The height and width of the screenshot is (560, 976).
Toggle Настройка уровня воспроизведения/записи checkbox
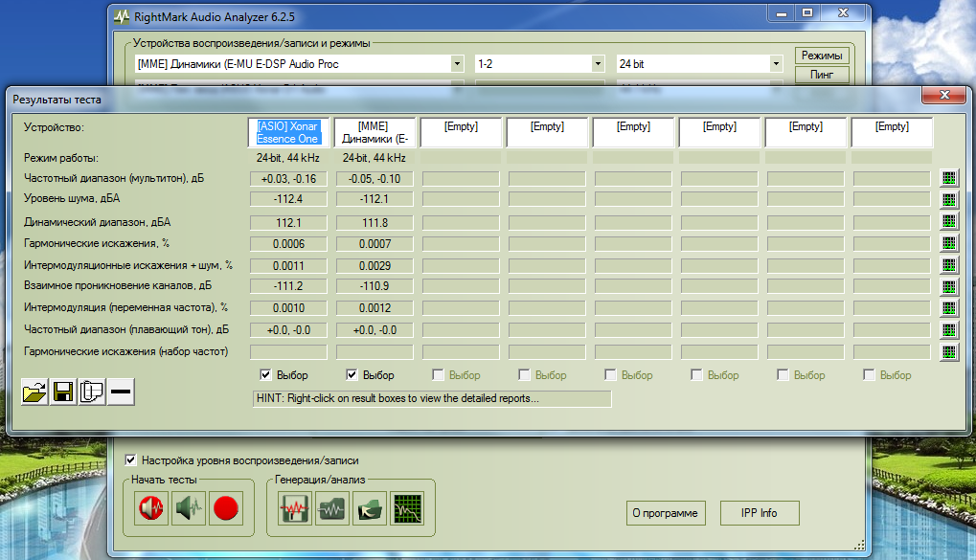(130, 460)
